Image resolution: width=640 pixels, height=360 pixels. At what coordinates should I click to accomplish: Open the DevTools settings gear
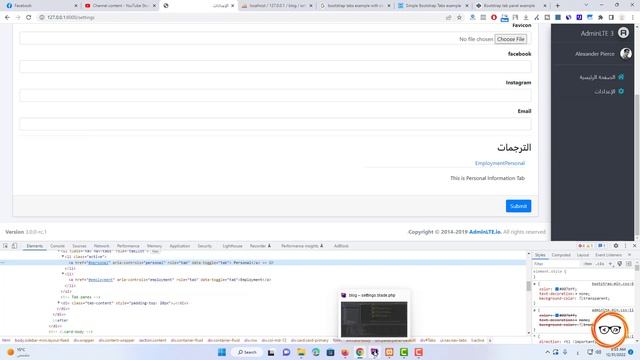point(616,246)
